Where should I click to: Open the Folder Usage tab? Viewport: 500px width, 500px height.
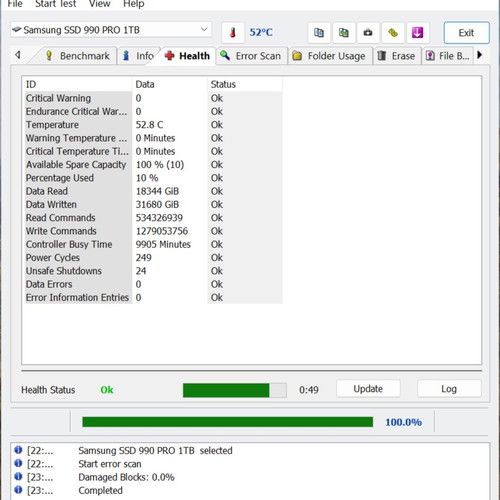(x=330, y=56)
